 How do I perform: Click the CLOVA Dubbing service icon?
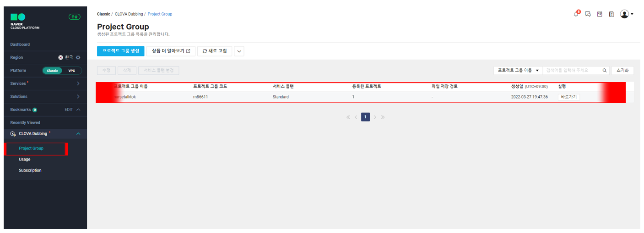coord(13,133)
